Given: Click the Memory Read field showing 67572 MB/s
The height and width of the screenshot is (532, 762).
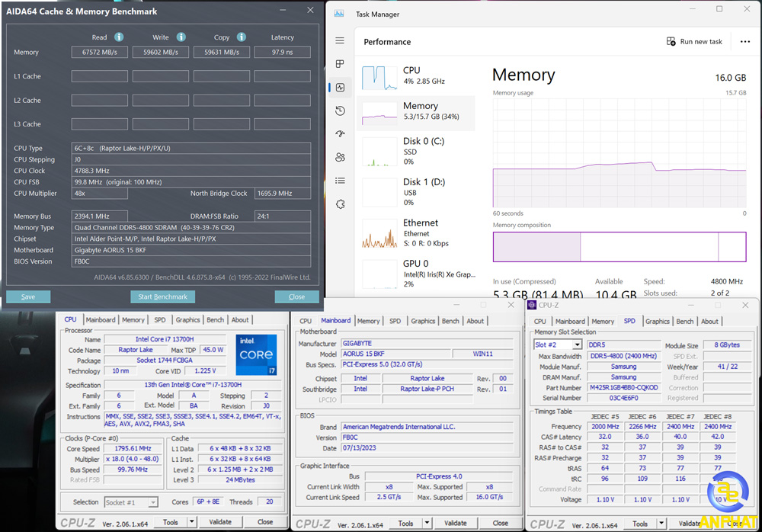Looking at the screenshot, I should [100, 52].
